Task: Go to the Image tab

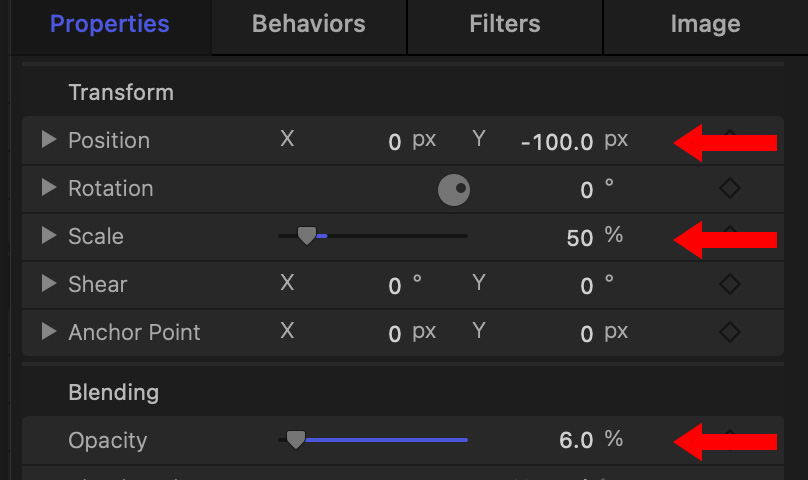Action: pos(705,24)
